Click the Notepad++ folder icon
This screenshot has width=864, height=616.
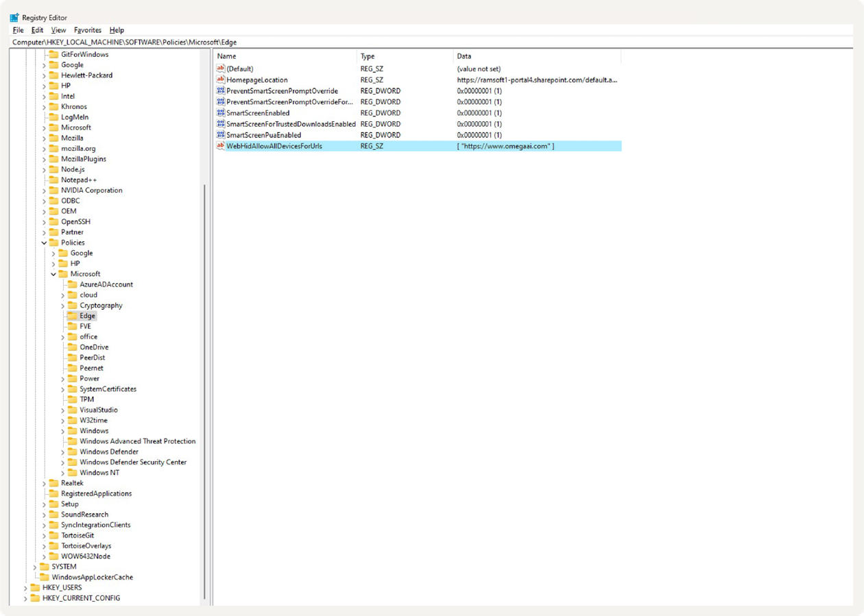tap(53, 180)
